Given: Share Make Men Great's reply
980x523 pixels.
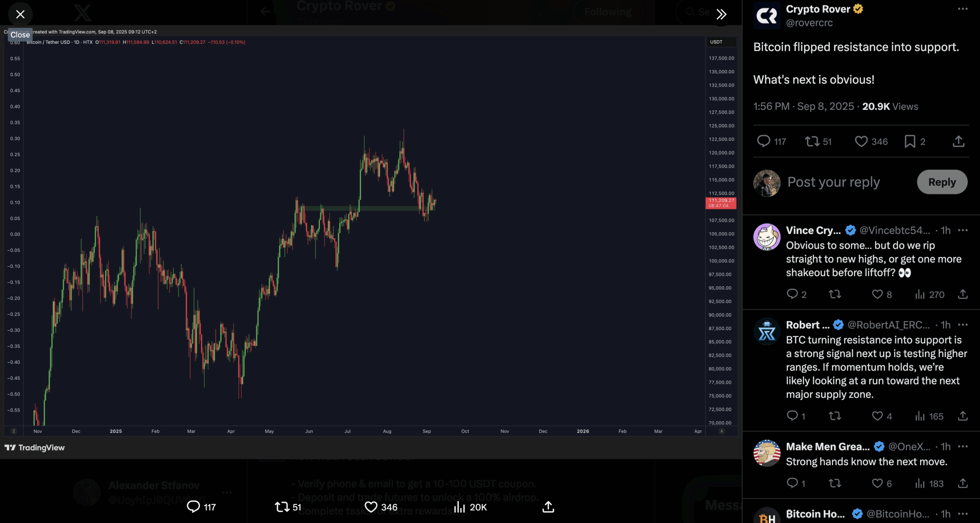Looking at the screenshot, I should [x=962, y=483].
